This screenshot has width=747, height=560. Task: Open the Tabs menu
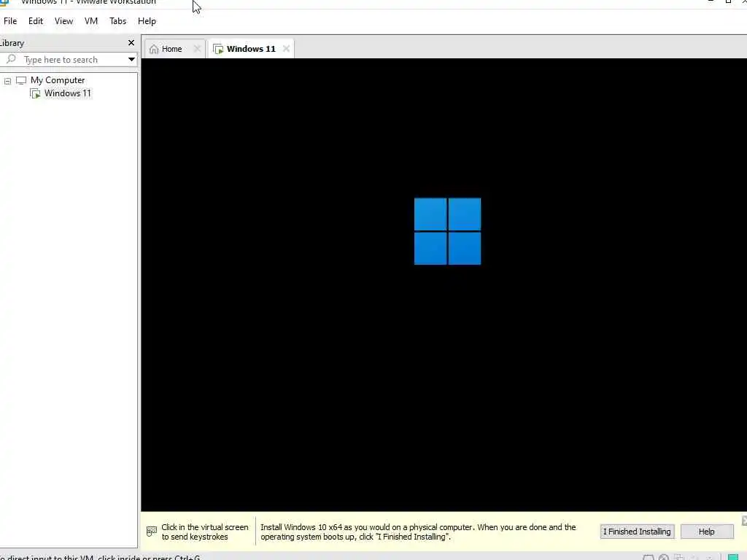(x=117, y=21)
